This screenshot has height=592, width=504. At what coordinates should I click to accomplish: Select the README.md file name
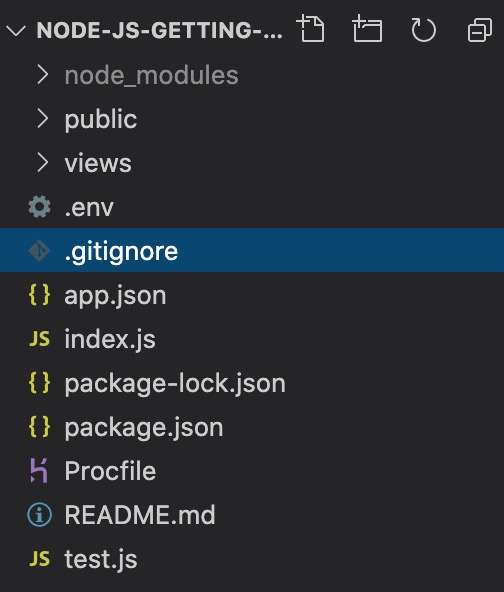pos(140,515)
